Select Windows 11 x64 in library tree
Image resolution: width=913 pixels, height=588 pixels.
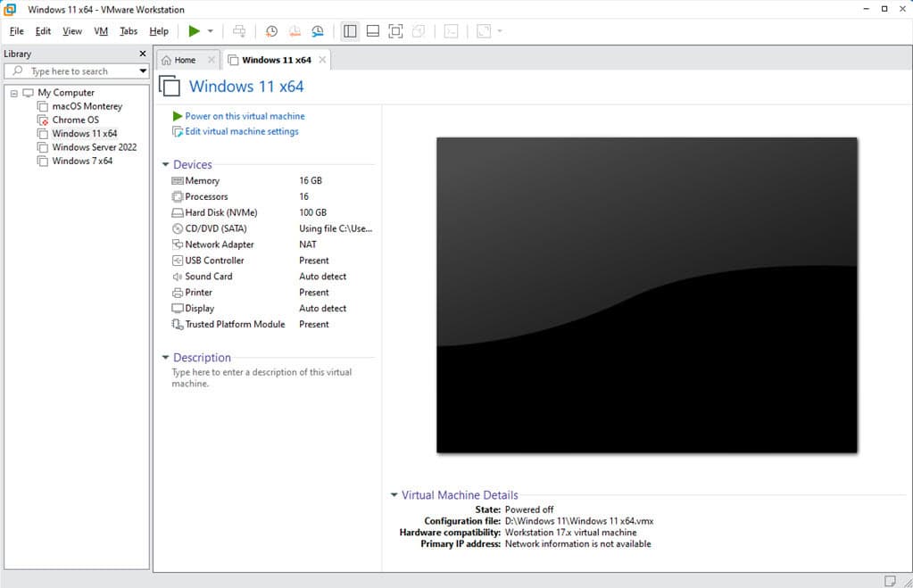(85, 133)
